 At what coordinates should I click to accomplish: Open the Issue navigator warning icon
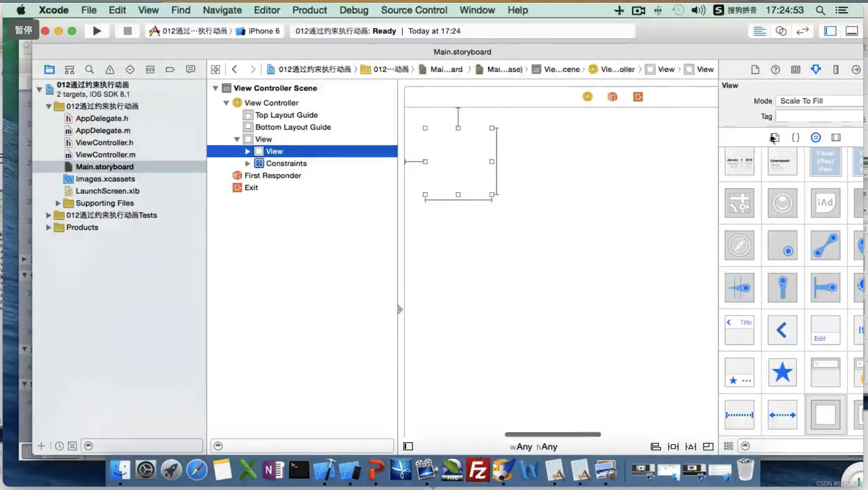110,69
